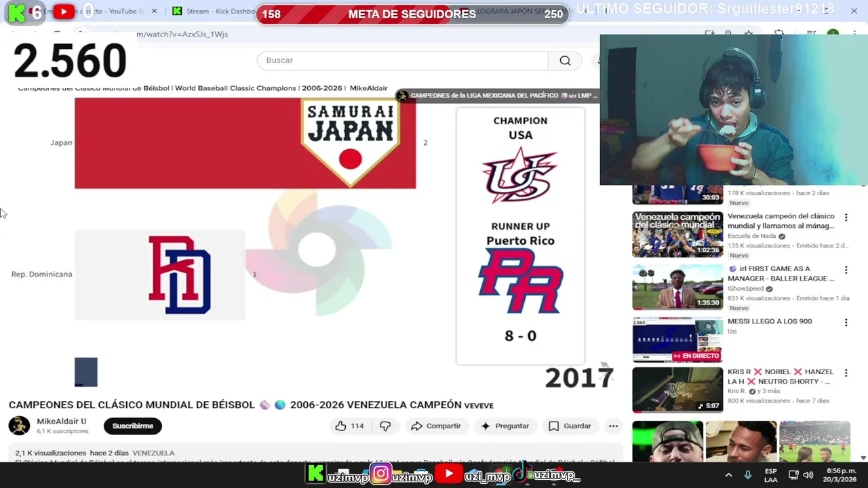The image size is (868, 488).
Task: Open 'irl FIRST GAME AS A MANAGER' title
Action: [x=781, y=273]
